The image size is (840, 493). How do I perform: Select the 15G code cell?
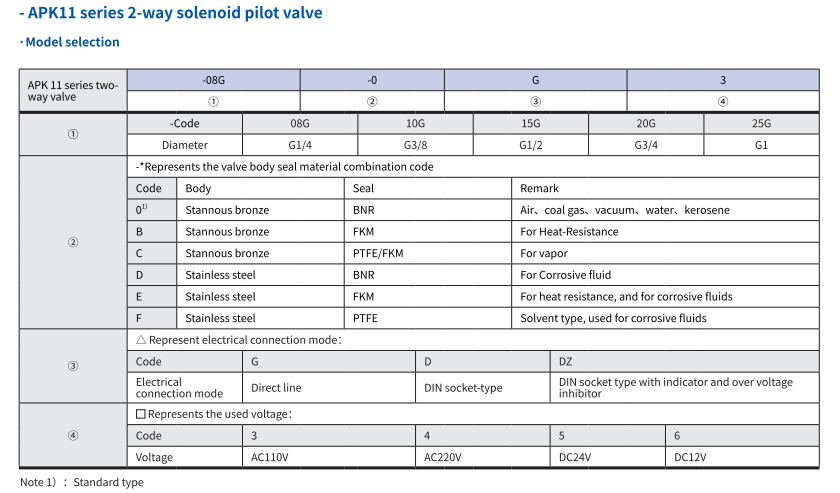530,123
